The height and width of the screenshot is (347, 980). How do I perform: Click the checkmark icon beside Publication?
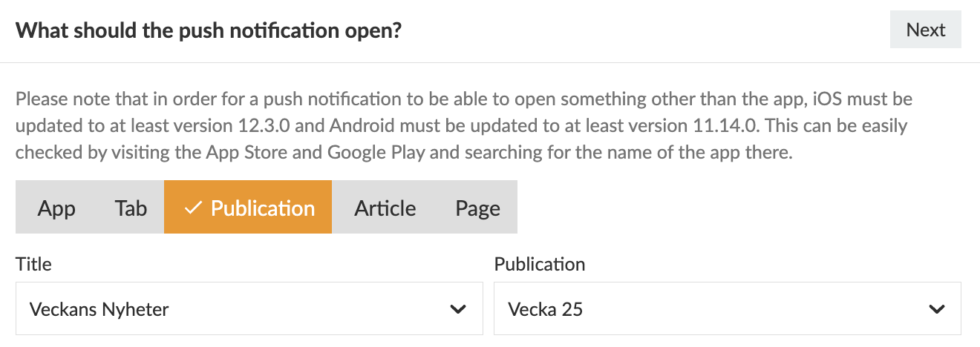point(193,208)
